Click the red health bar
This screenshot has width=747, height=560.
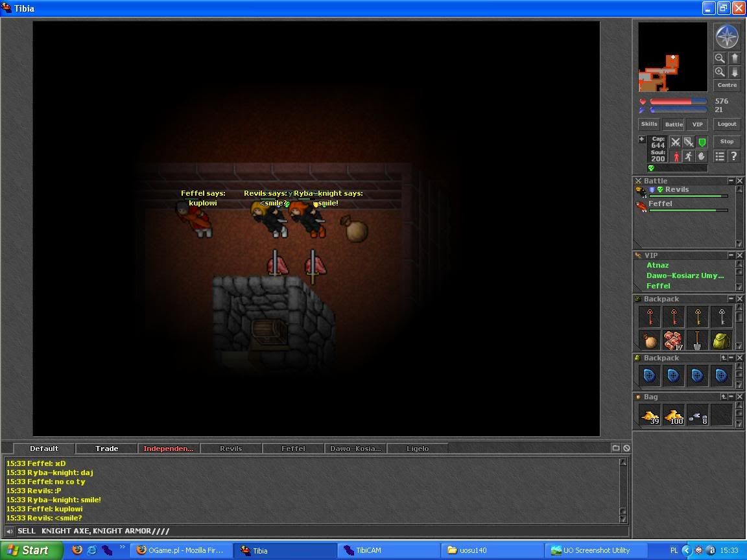click(678, 101)
